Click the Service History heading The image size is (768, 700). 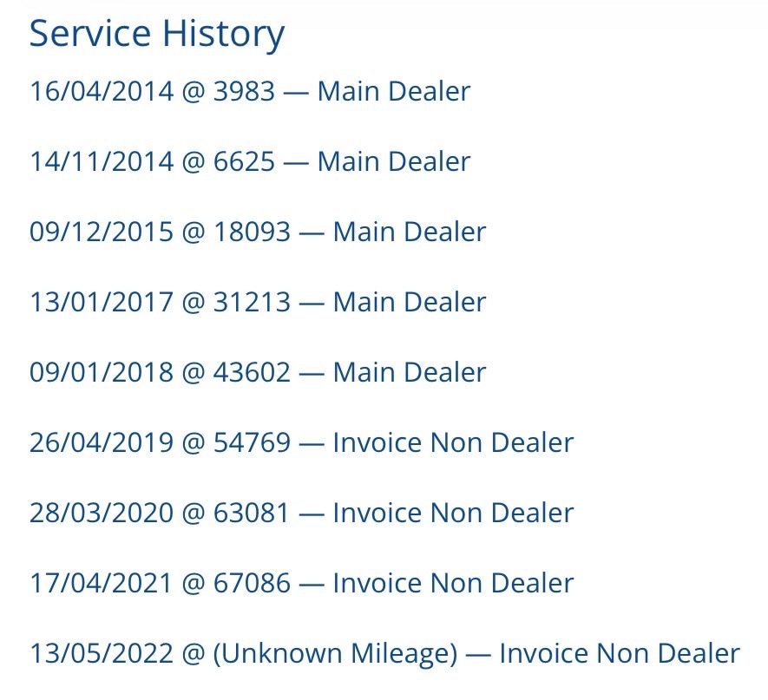pos(157,35)
